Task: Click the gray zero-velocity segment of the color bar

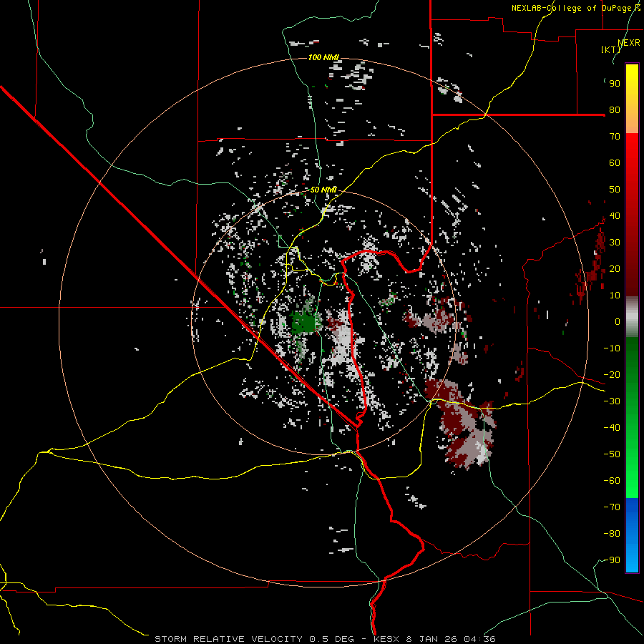Action: coord(632,317)
